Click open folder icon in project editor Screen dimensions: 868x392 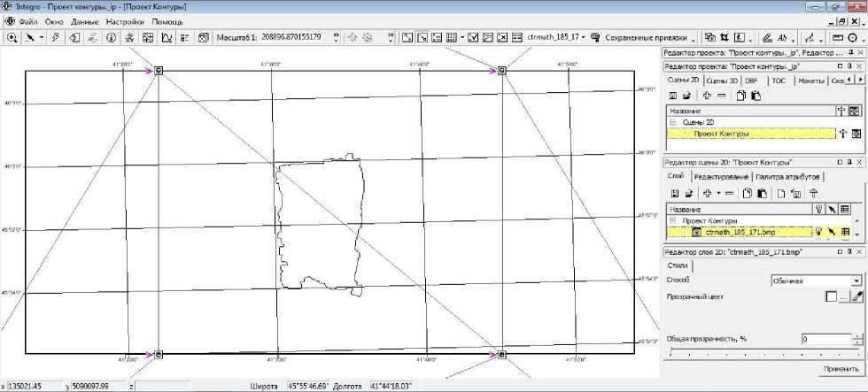(686, 96)
